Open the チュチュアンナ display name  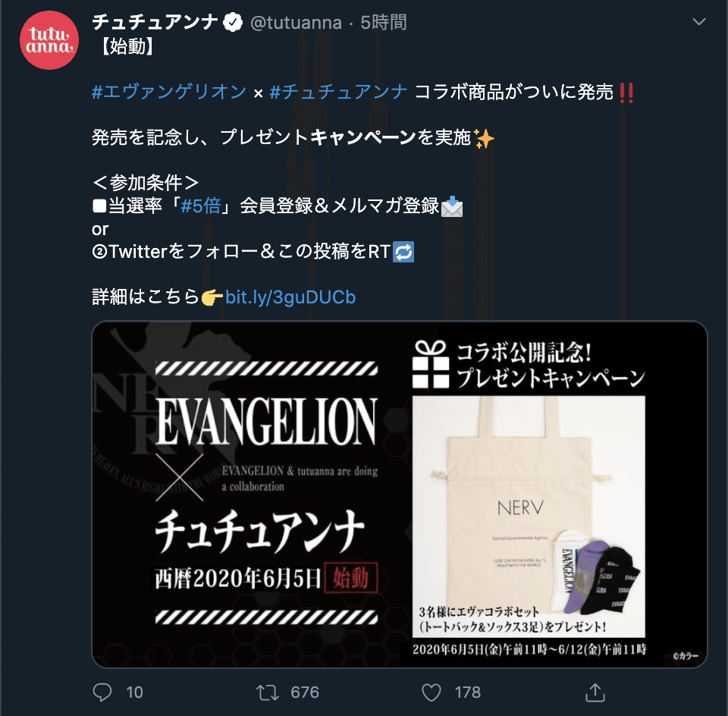pyautogui.click(x=155, y=22)
